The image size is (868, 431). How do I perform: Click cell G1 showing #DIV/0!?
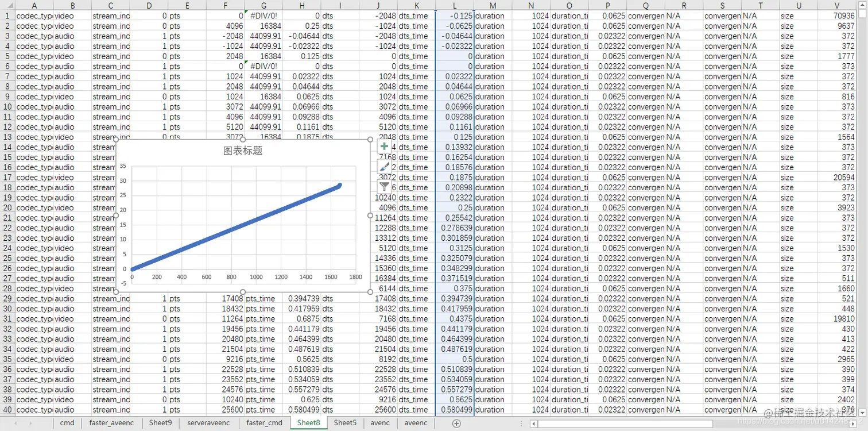263,16
